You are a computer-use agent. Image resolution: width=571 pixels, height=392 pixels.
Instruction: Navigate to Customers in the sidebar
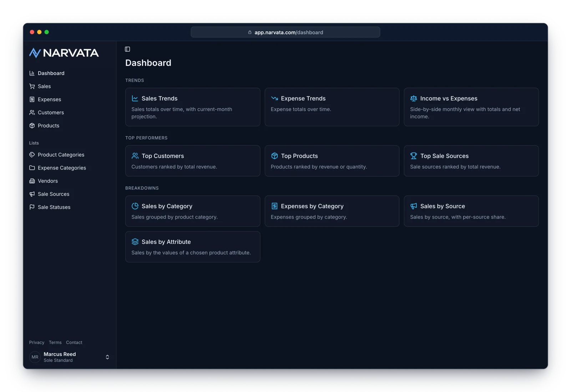[x=70, y=112]
